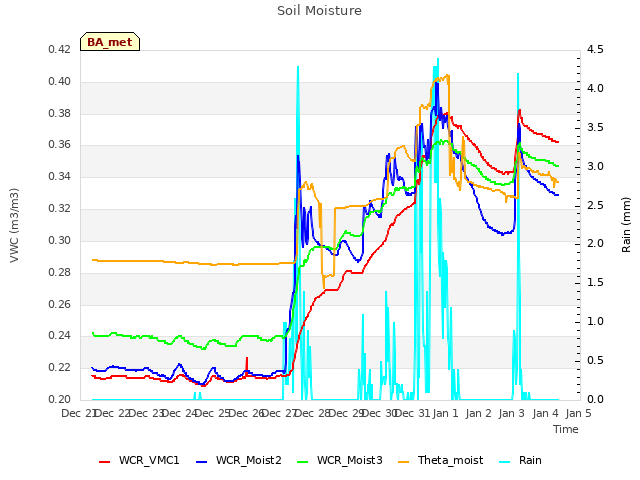Click the 0.20 left axis value
Screen dimensions: 640x480
[60, 399]
